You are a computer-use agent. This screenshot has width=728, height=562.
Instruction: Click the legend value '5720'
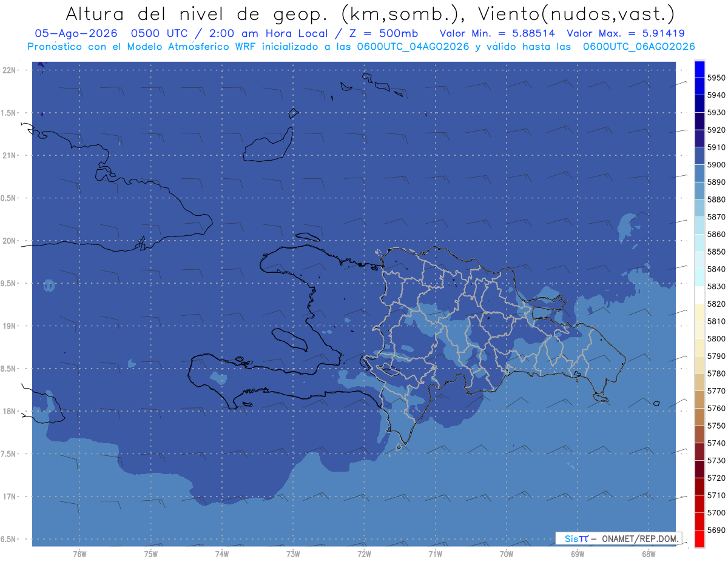pyautogui.click(x=716, y=478)
